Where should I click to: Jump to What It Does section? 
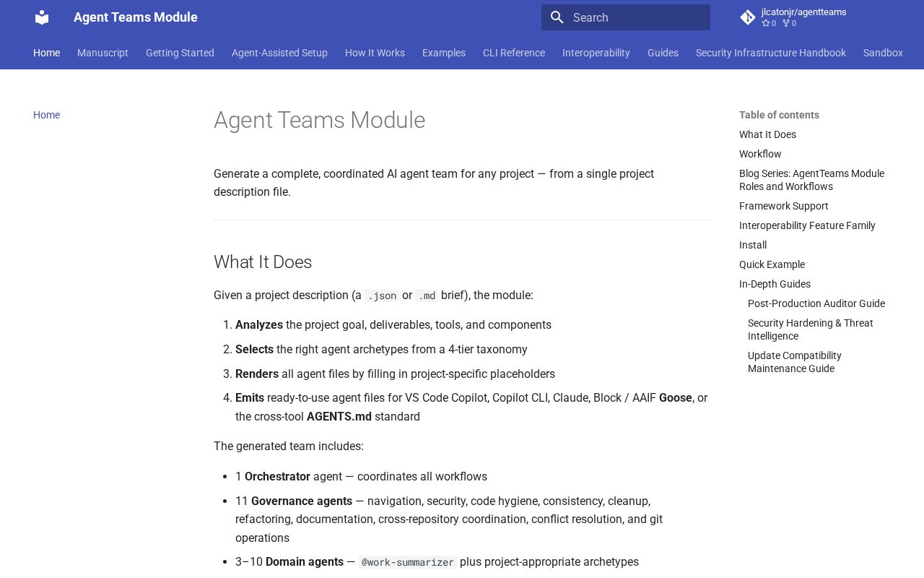point(767,134)
